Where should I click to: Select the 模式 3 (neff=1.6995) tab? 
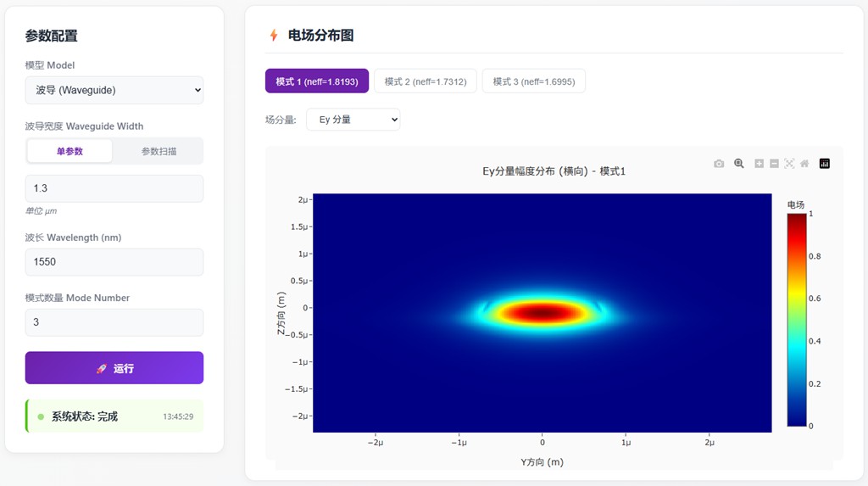[x=533, y=81]
